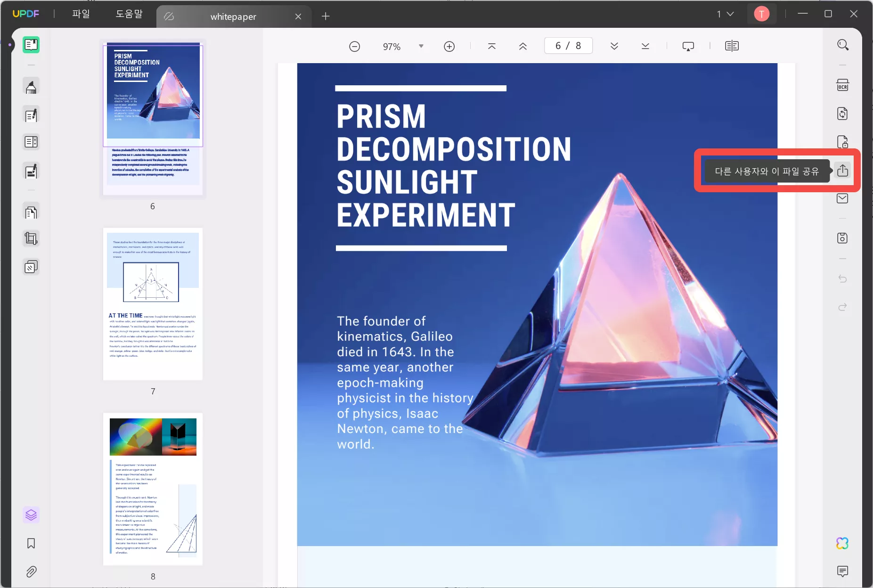Jump to the last page
Image resolution: width=873 pixels, height=588 pixels.
coord(645,46)
